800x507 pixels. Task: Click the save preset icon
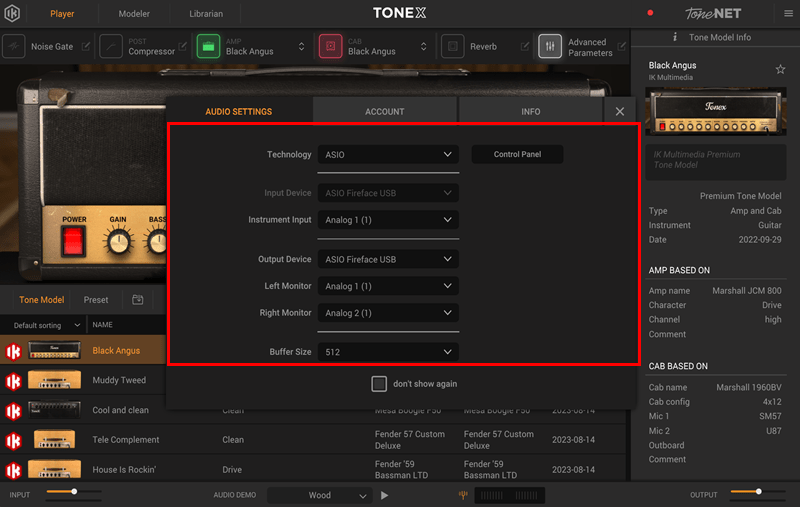(138, 300)
